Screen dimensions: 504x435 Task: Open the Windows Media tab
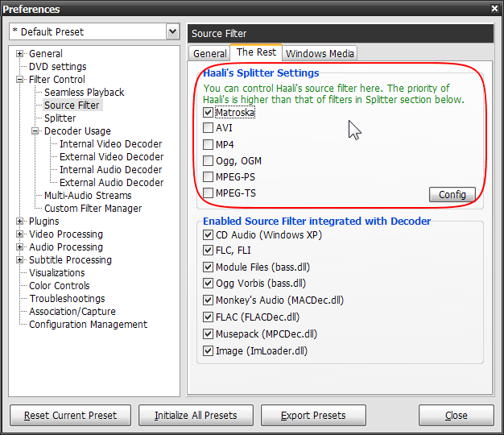(x=320, y=53)
